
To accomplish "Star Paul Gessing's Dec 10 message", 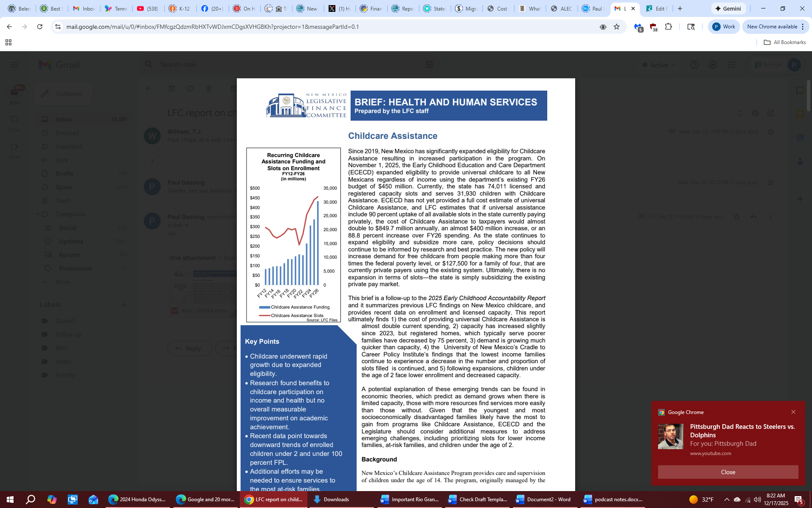I will pyautogui.click(x=771, y=182).
